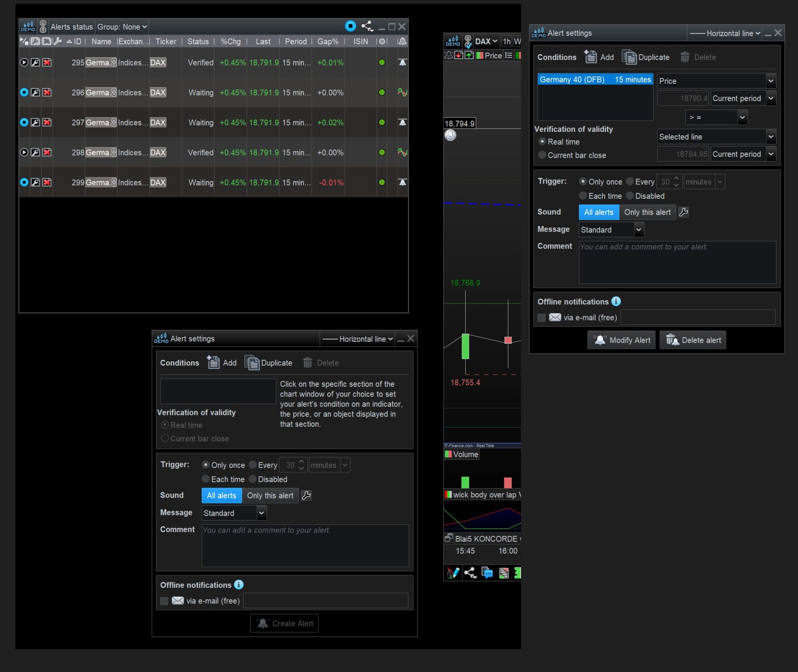
Task: Click drawing pencil tool icon below chart
Action: [453, 573]
